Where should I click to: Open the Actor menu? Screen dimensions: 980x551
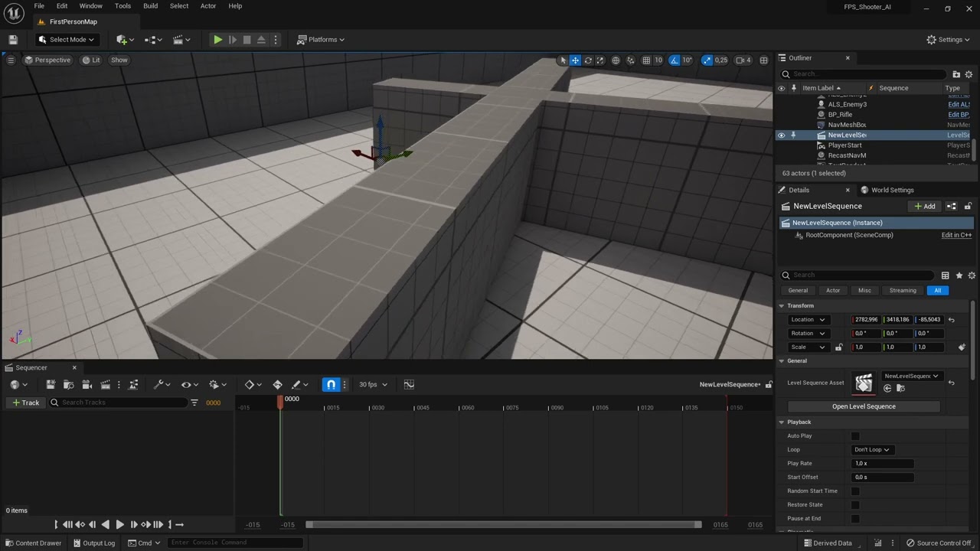pos(208,6)
